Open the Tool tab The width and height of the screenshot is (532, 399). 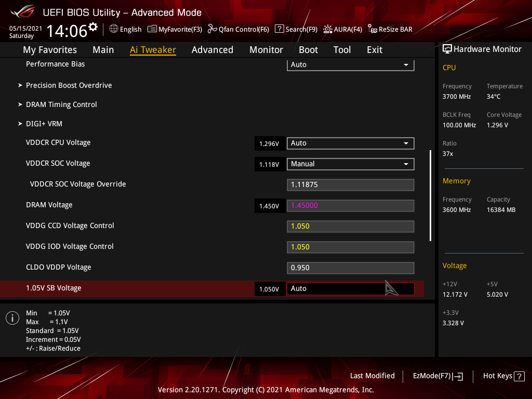pyautogui.click(x=342, y=50)
